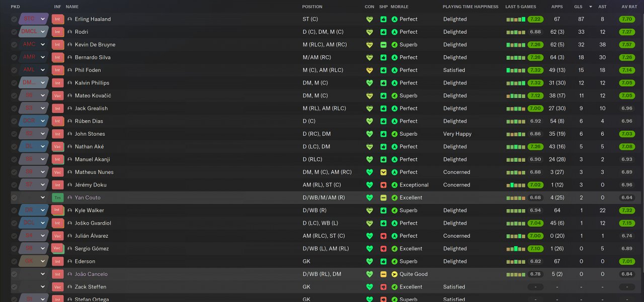Click Jérémy Doku's red sharpness icon
The height and width of the screenshot is (302, 644).
coord(383,185)
